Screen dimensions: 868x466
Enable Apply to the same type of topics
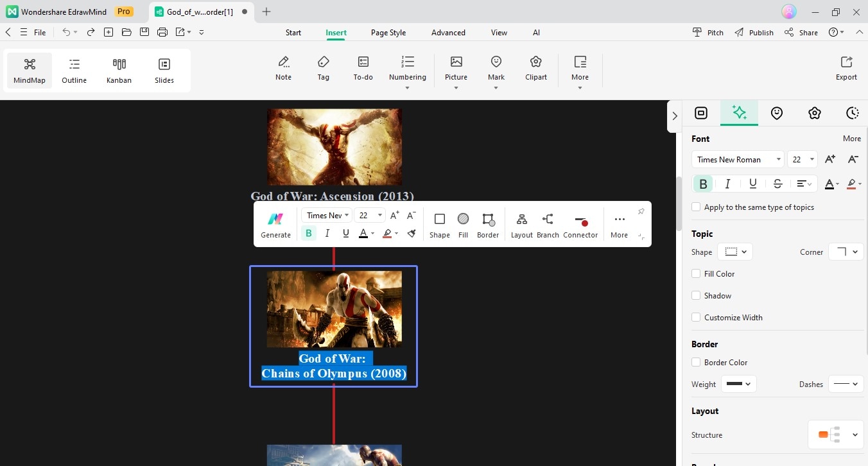(x=696, y=207)
